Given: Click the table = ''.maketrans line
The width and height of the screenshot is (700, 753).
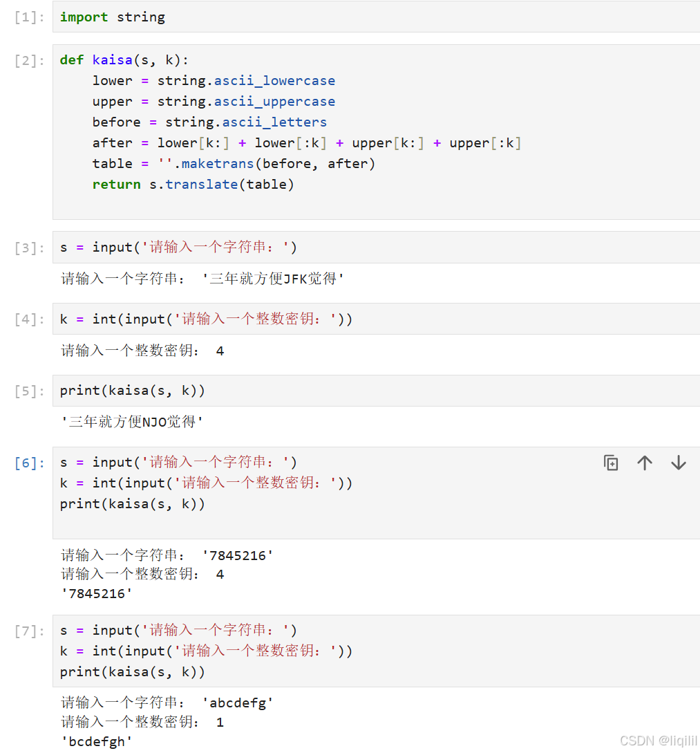Looking at the screenshot, I should click(234, 164).
